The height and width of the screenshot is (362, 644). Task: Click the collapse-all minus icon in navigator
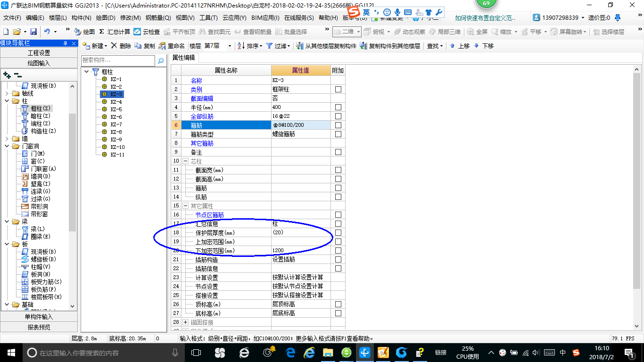17,75
